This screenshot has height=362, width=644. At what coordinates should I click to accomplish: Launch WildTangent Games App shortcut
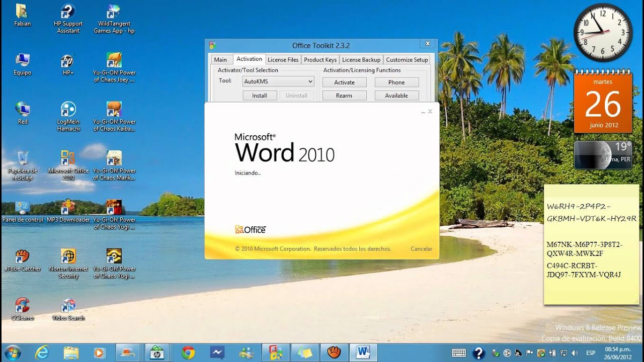pyautogui.click(x=114, y=19)
